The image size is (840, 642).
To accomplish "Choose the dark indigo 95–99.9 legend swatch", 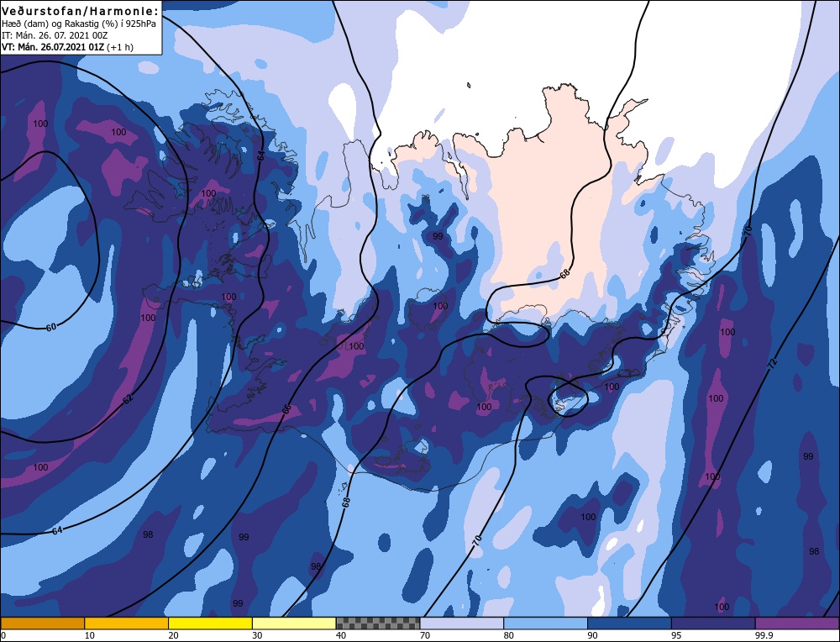I will (713, 623).
